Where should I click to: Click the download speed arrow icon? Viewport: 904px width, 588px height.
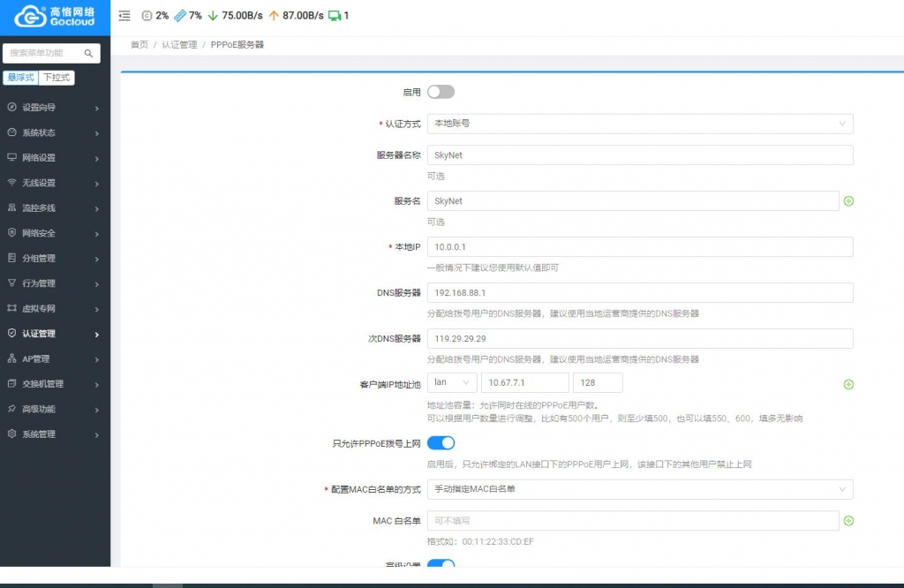click(x=213, y=16)
